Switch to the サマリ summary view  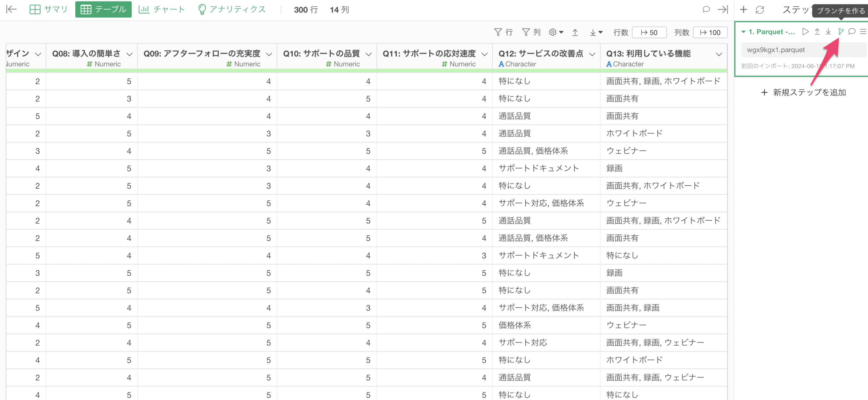49,9
